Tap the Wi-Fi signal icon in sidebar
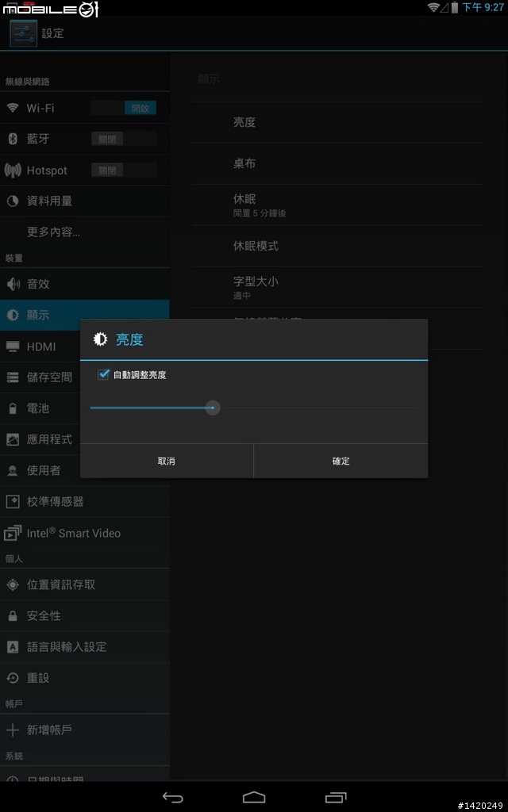Screen dimensions: 508x812 pos(13,108)
